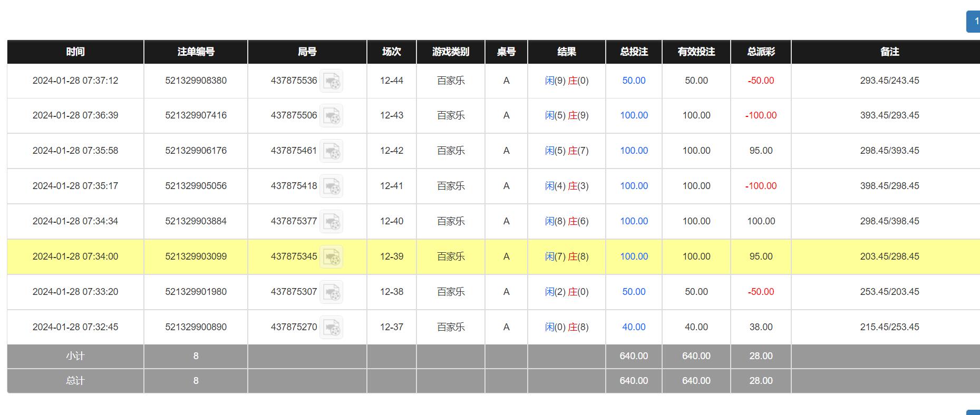View replay of highlighted round 437875345
This screenshot has width=980, height=415.
click(x=331, y=257)
